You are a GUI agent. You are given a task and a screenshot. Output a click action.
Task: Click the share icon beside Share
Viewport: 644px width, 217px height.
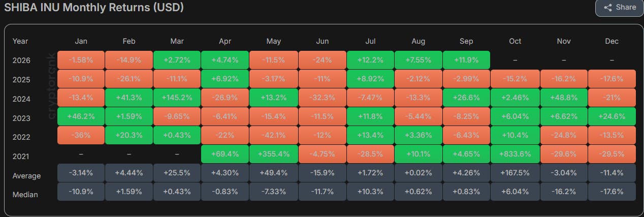pyautogui.click(x=607, y=8)
